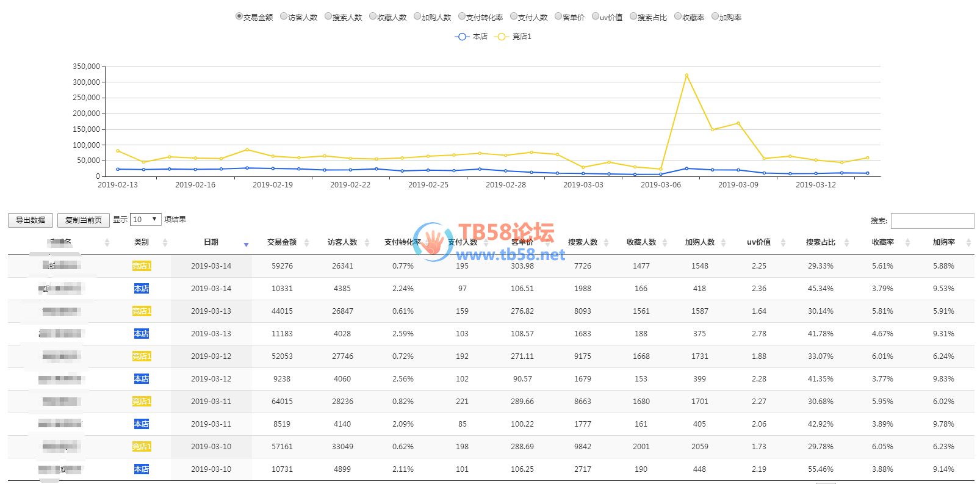Toggle 本店 series in chart legend

(471, 37)
